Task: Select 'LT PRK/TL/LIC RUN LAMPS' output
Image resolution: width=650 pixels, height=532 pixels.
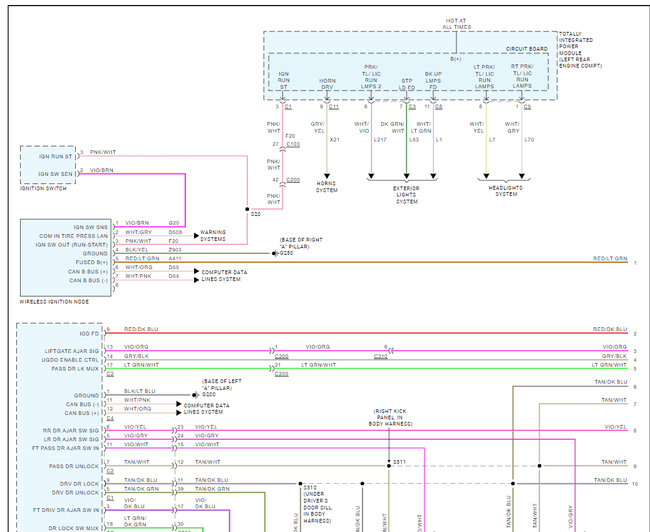Action: click(484, 77)
